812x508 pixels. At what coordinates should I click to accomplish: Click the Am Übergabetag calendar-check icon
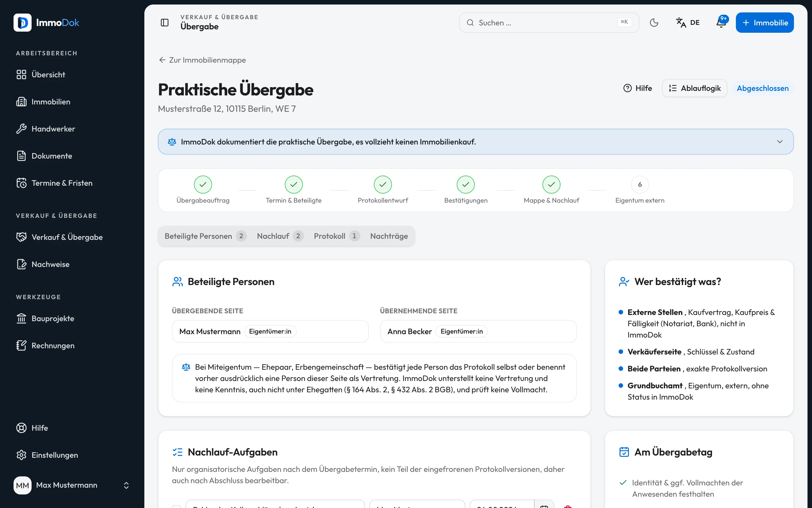pyautogui.click(x=624, y=452)
